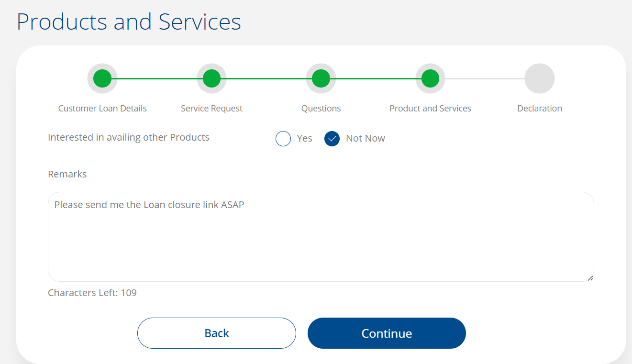Click the Customer Loan Details step circle
632x364 pixels.
[102, 78]
